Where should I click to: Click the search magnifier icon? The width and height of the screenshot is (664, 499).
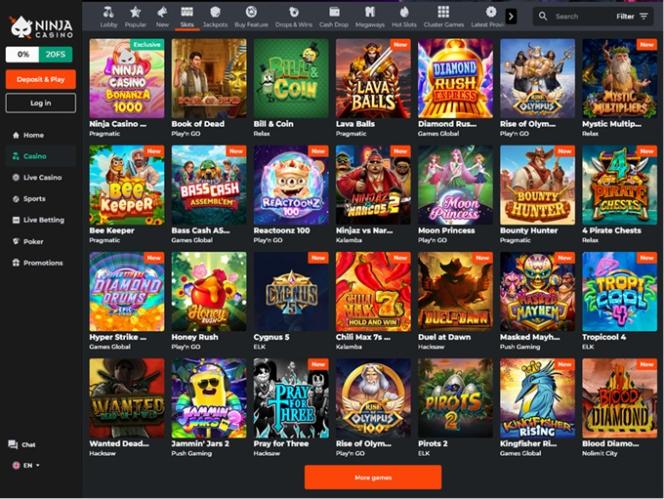point(542,16)
